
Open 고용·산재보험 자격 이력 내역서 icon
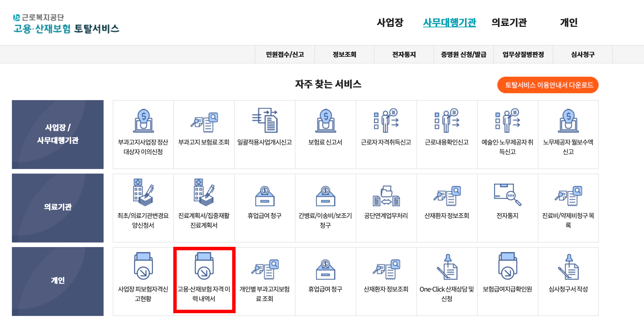204,266
